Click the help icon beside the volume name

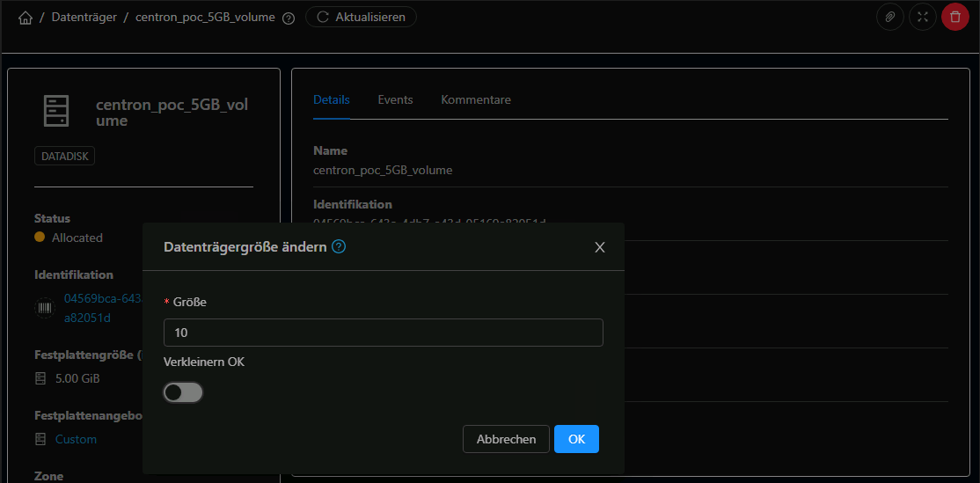pyautogui.click(x=289, y=18)
